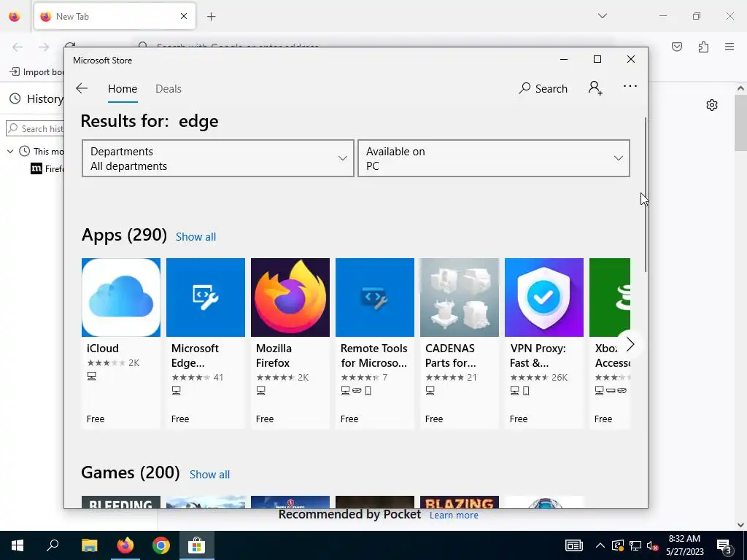This screenshot has width=747, height=560.
Task: Click the Save to Pocket icon
Action: tap(677, 47)
